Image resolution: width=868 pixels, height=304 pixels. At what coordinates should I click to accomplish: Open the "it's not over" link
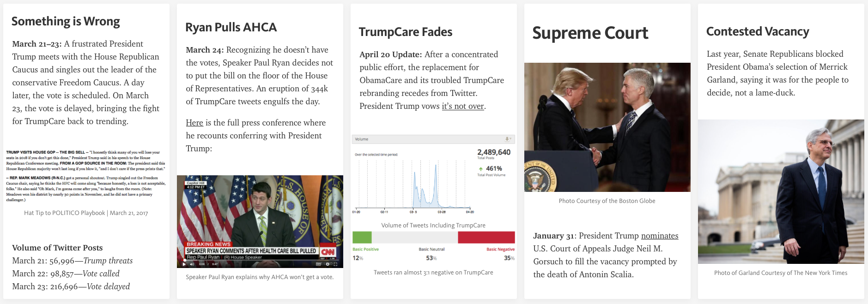pos(462,106)
